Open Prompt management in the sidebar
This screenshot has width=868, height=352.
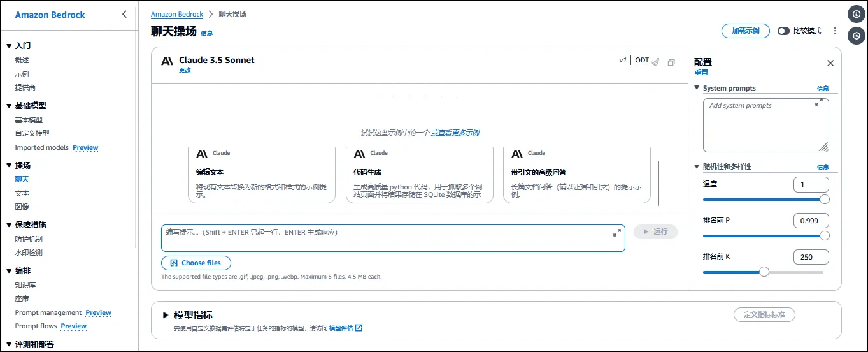point(48,312)
